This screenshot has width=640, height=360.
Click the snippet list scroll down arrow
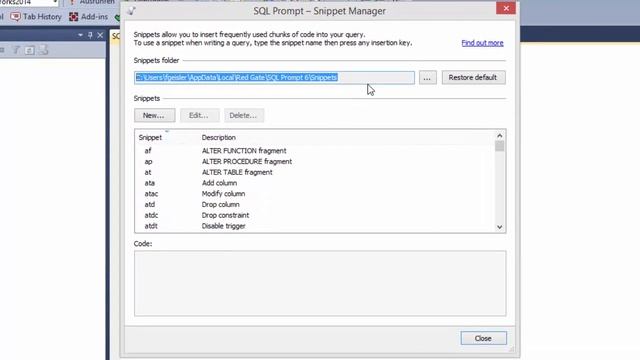500,227
